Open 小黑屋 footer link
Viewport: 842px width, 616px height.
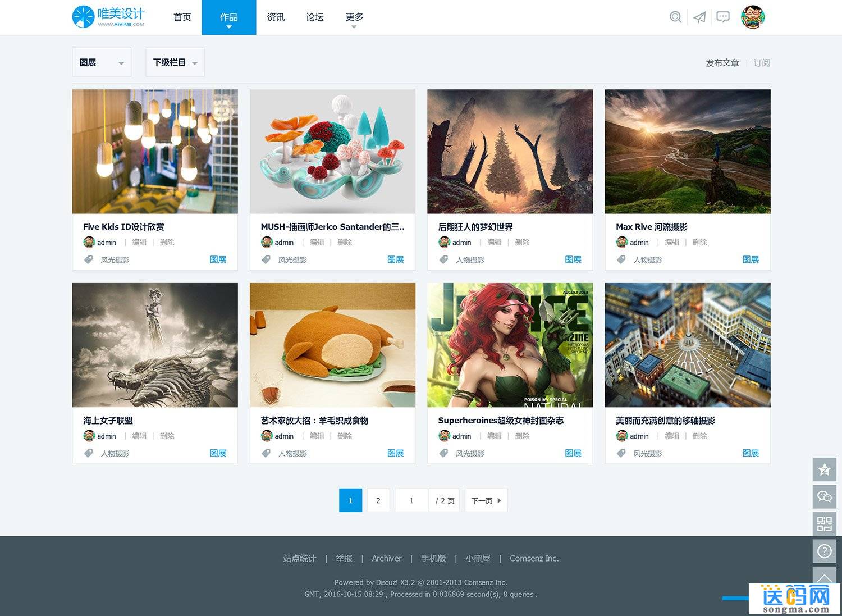478,558
